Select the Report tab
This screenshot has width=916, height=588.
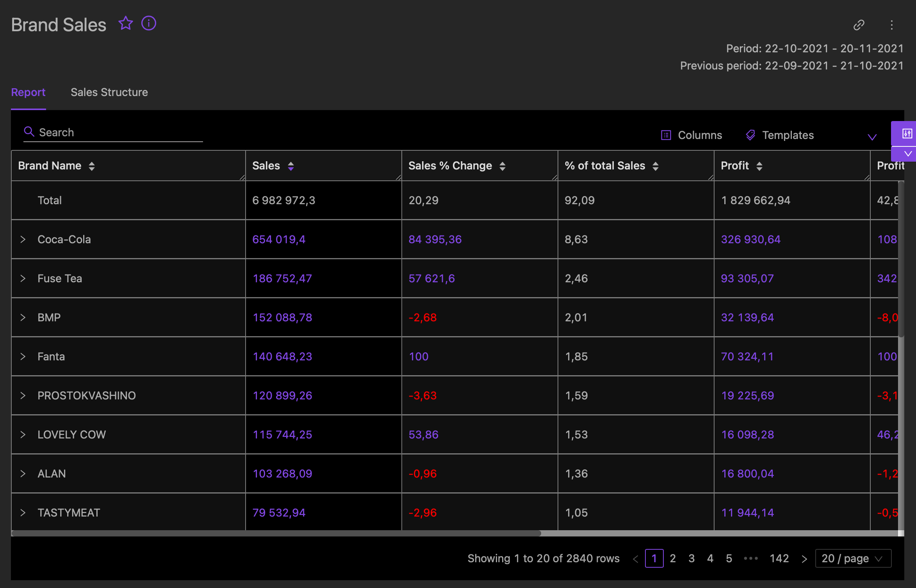28,92
